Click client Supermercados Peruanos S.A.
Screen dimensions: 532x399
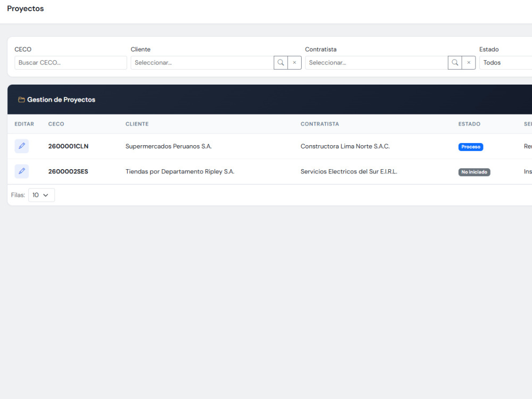[169, 146]
